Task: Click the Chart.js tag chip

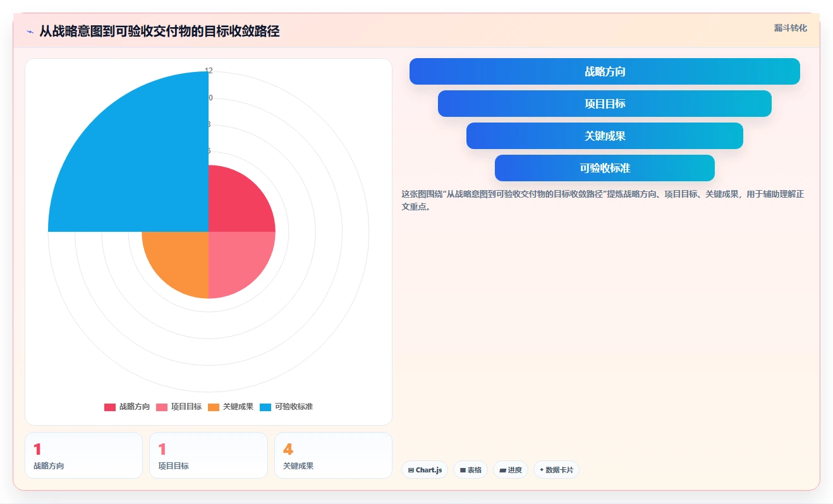Action: (425, 470)
